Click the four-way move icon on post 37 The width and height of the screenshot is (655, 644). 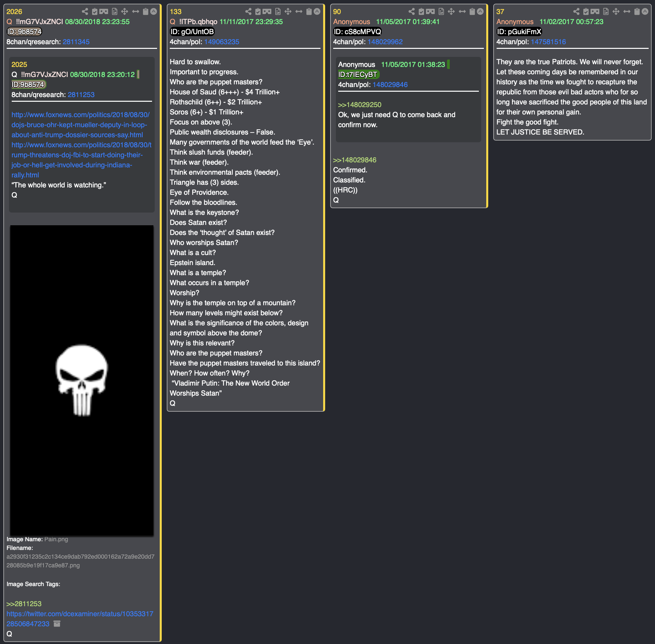616,11
